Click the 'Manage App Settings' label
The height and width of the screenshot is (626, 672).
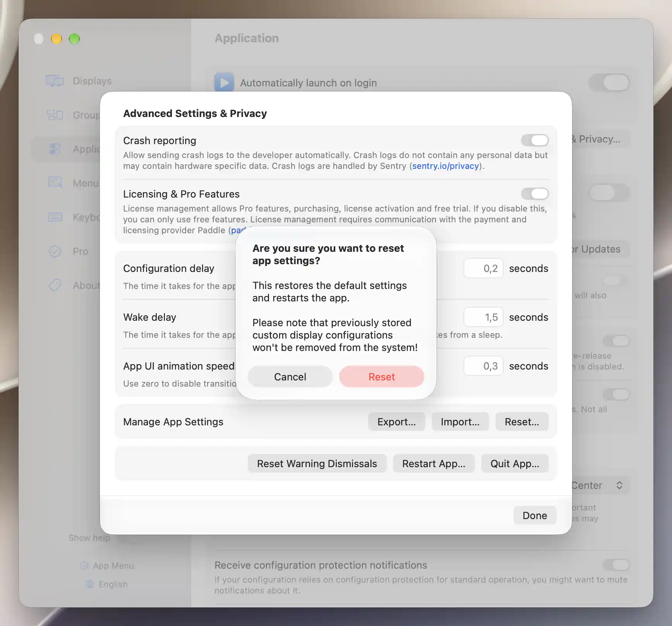tap(173, 421)
